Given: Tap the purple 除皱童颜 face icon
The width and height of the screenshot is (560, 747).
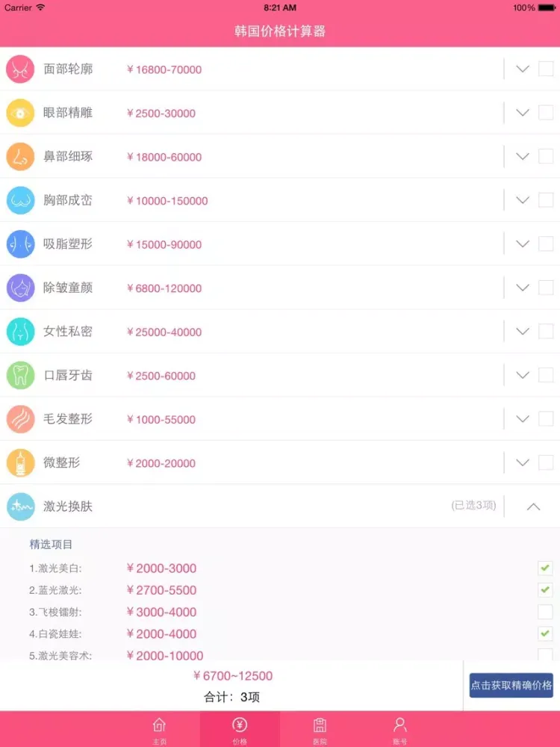Looking at the screenshot, I should pyautogui.click(x=20, y=288).
